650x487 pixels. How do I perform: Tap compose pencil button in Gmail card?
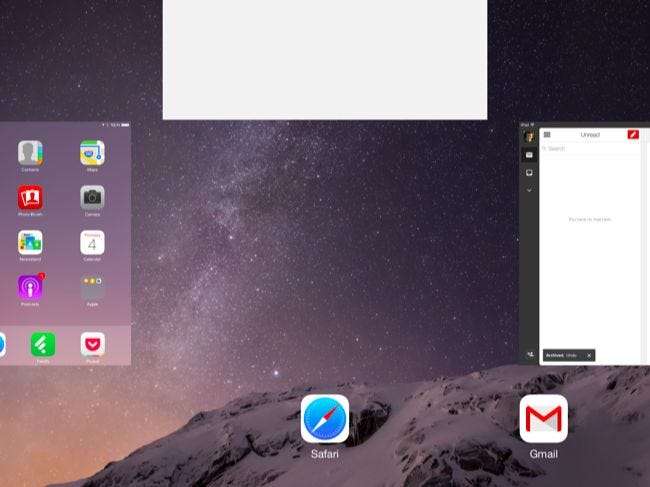click(x=633, y=134)
